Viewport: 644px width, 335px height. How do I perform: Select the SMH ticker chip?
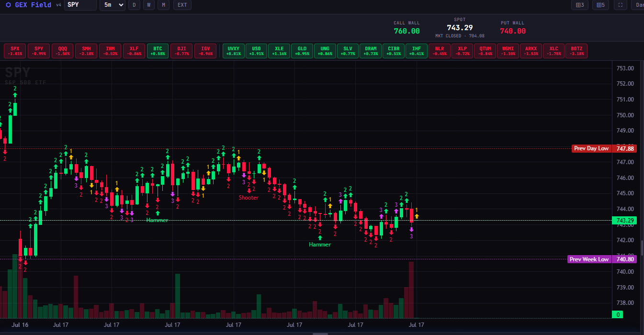[86, 51]
